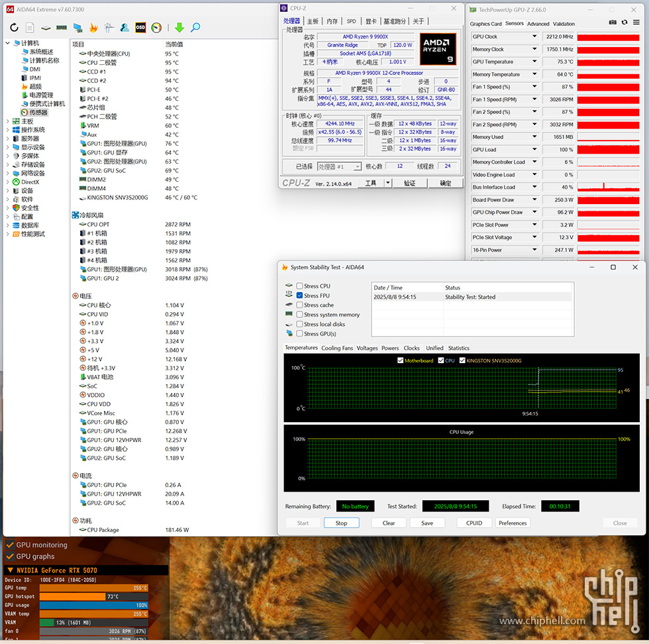
Task: Open GPU-Z Graphics Card tab
Action: [485, 24]
